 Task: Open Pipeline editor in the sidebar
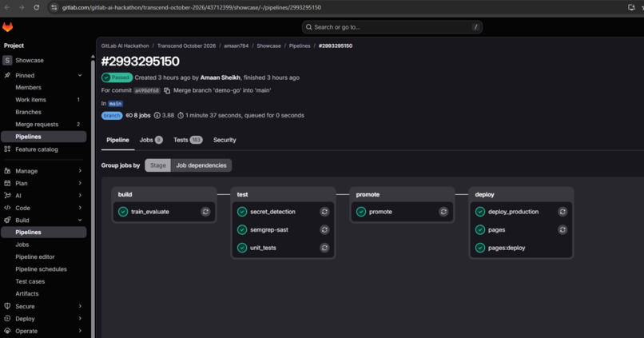point(43,256)
